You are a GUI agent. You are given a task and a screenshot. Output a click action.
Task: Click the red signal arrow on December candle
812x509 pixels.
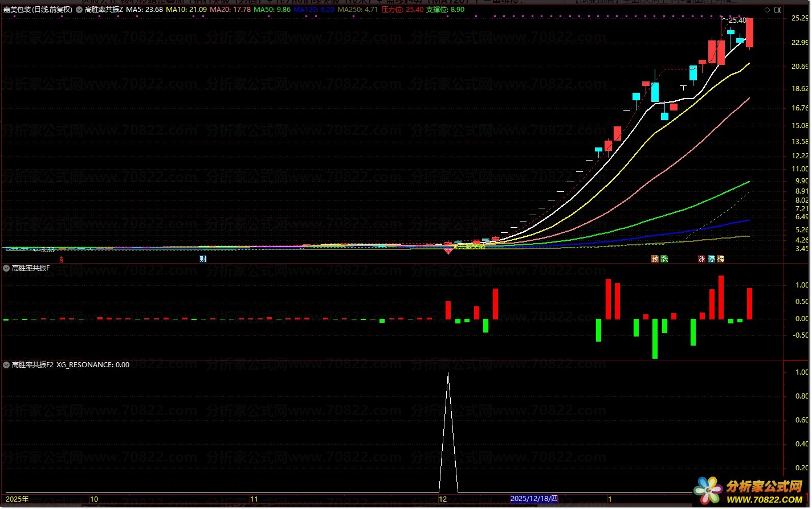click(x=448, y=251)
